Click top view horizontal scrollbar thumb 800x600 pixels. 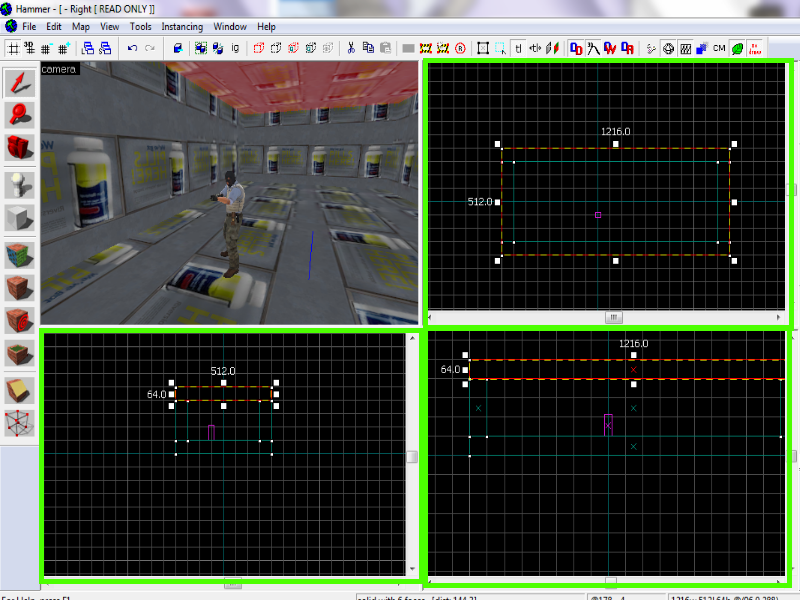pyautogui.click(x=613, y=317)
